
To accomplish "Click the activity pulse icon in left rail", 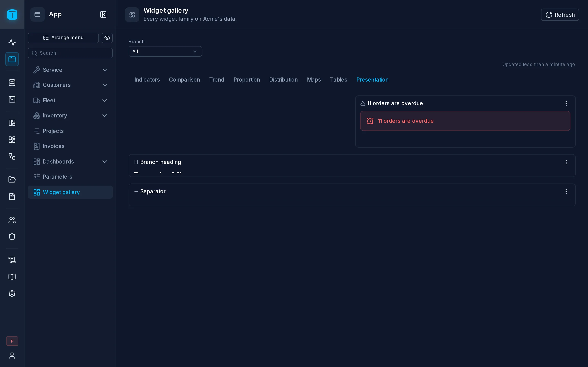I will [x=12, y=42].
